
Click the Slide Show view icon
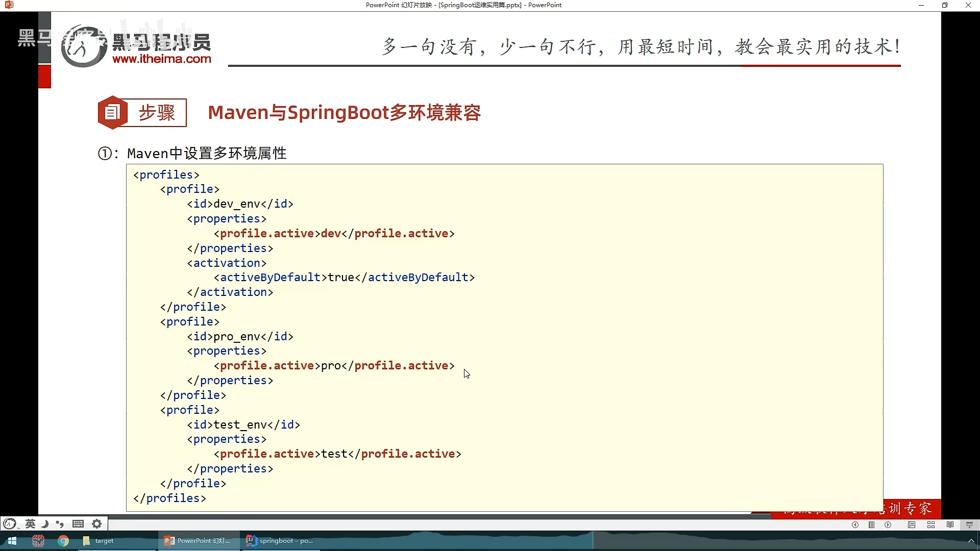[969, 525]
